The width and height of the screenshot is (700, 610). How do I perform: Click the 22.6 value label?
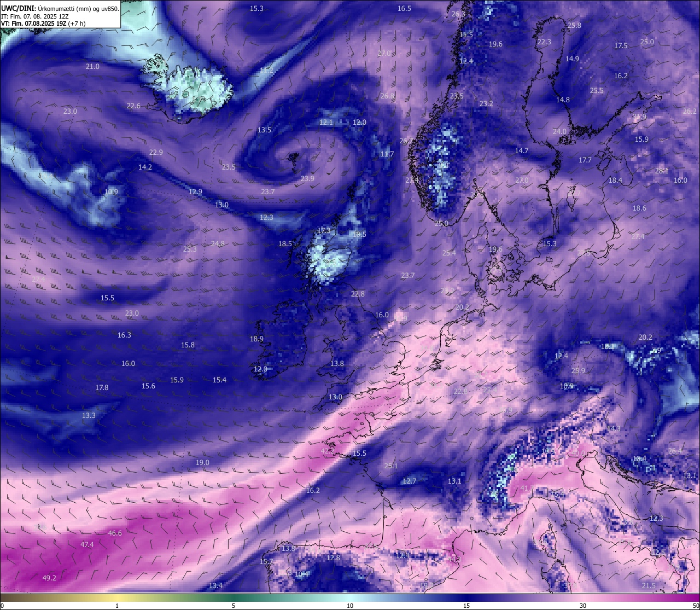133,106
